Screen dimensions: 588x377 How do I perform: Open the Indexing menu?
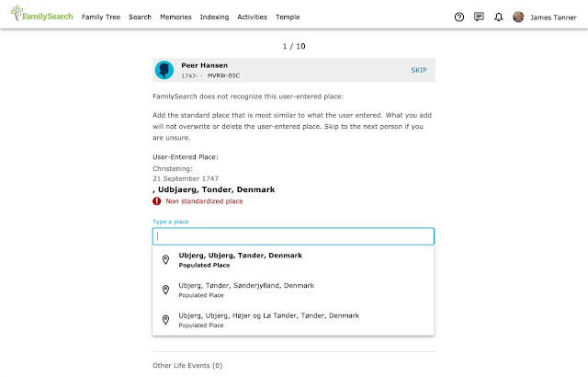214,17
